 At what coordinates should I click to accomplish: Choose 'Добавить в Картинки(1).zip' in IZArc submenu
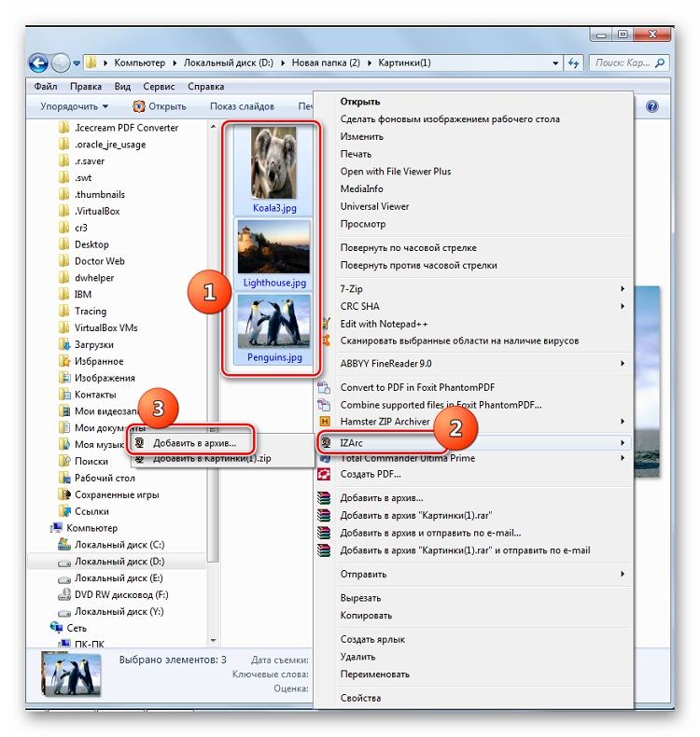point(212,459)
